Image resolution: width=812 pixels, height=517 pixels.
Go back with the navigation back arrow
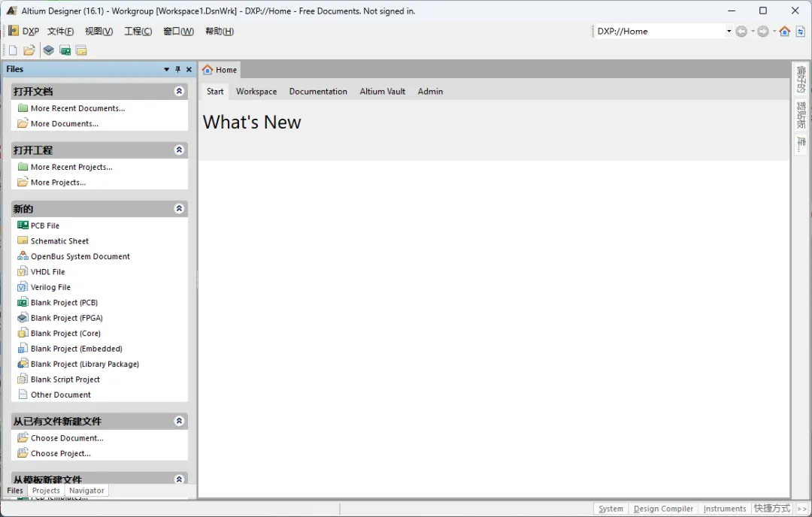coord(741,32)
